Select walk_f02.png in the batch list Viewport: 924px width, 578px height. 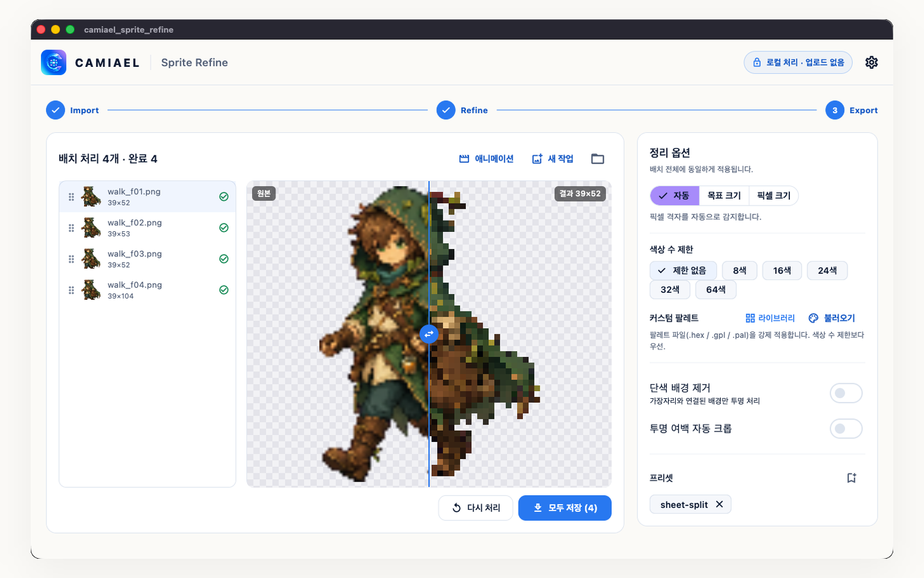(x=148, y=228)
